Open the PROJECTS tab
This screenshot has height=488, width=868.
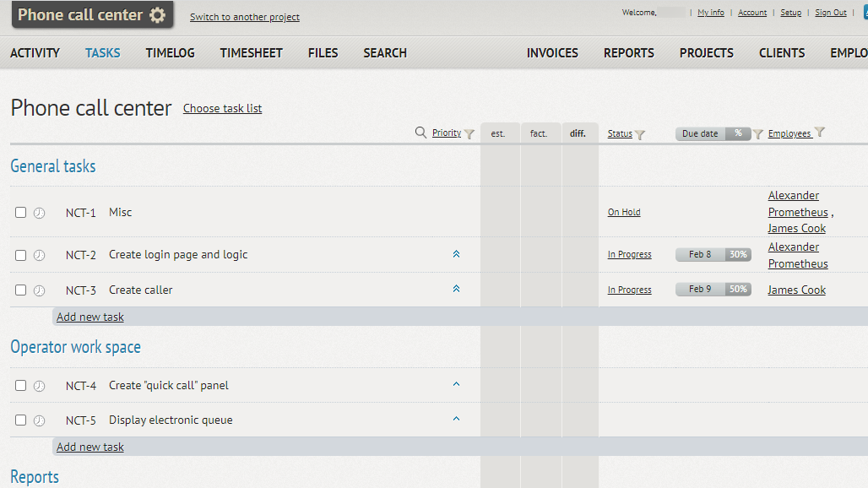pyautogui.click(x=707, y=53)
